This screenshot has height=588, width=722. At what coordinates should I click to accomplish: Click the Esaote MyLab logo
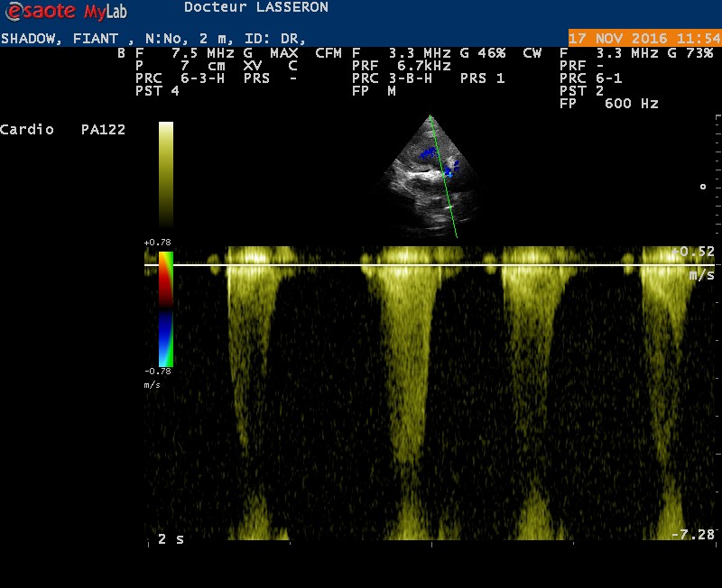tap(66, 12)
